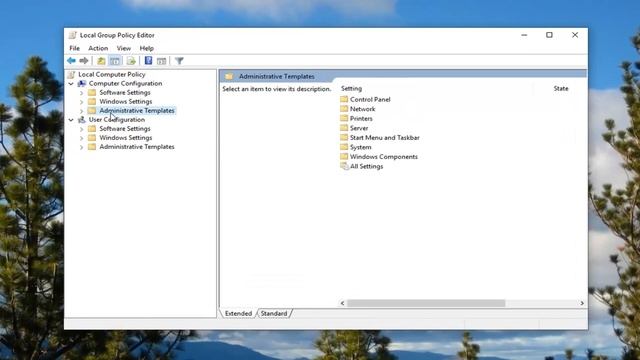Select the Printers folder
The height and width of the screenshot is (360, 640).
361,119
